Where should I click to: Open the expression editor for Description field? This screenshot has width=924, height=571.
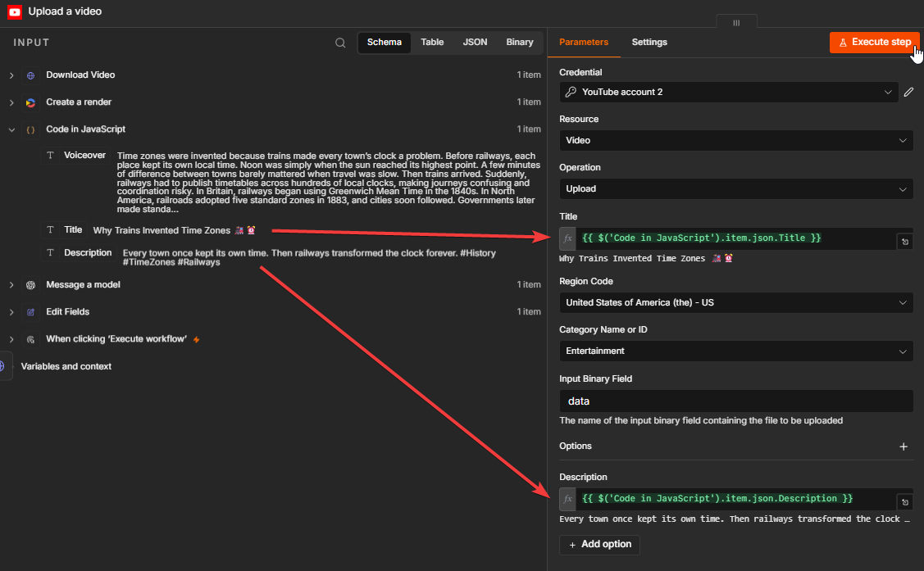(x=905, y=502)
